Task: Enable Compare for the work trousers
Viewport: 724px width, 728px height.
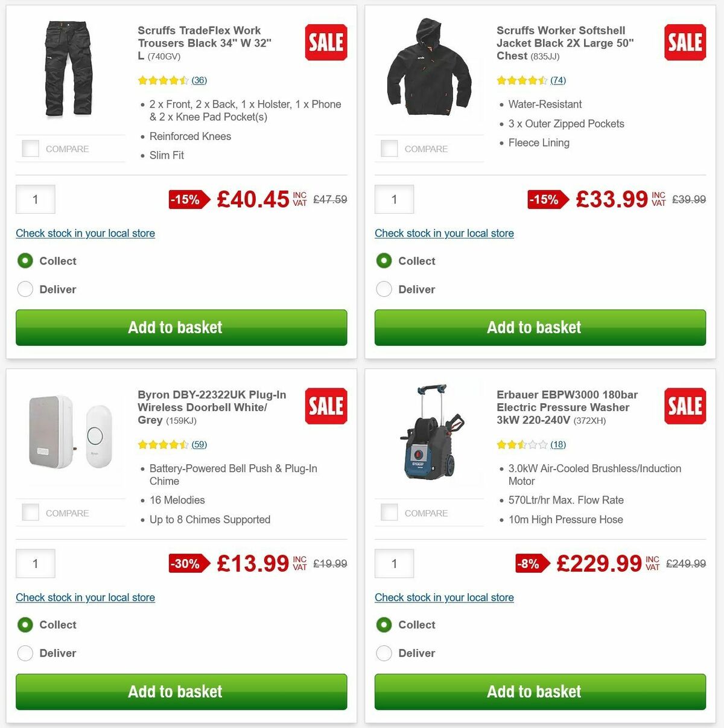Action: (x=30, y=148)
